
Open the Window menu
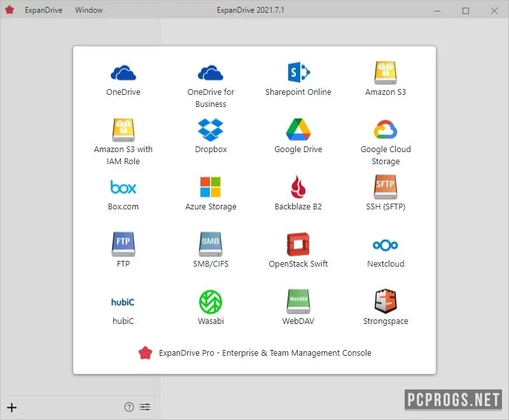point(89,10)
